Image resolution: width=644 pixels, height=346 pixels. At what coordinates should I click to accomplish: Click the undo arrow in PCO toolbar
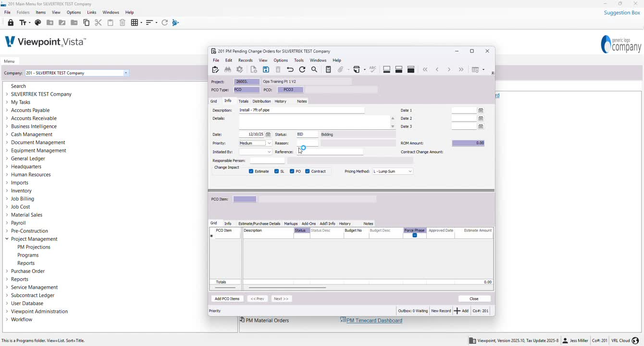pyautogui.click(x=290, y=70)
